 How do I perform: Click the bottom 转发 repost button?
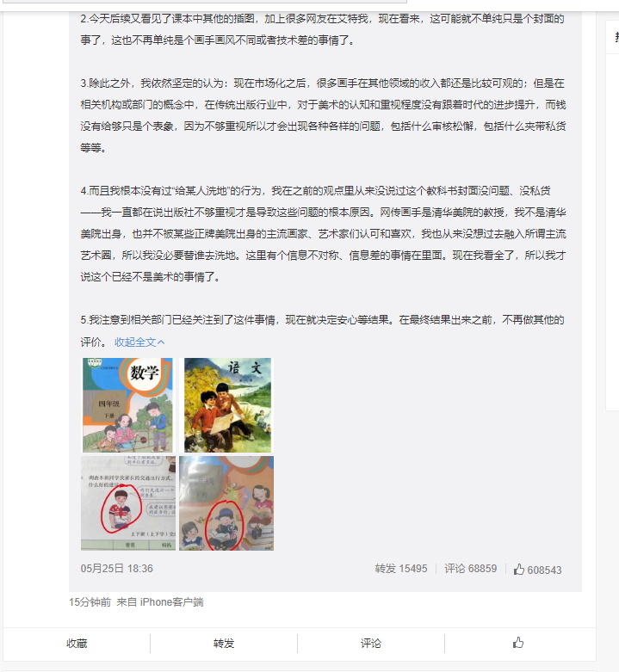point(224,644)
